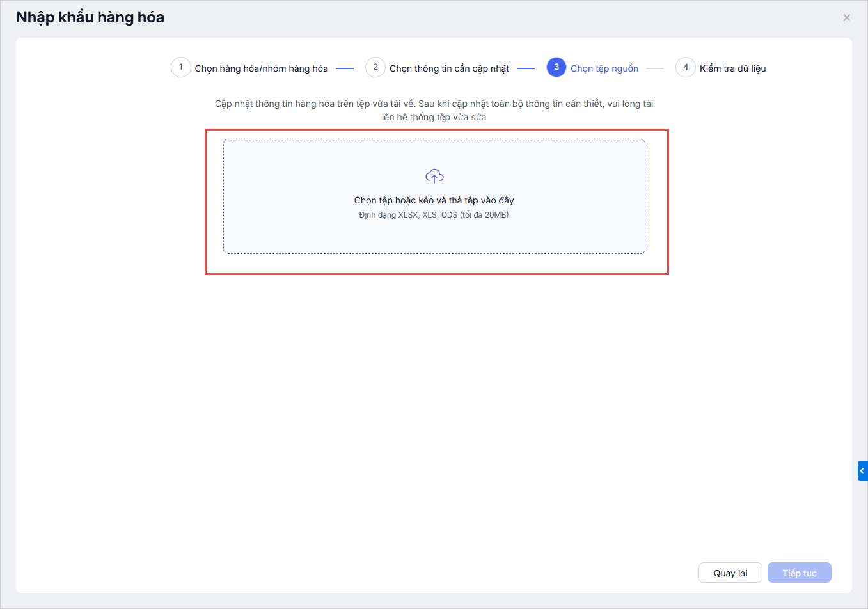Open the Chọn thông tin cần cập nhật step
Image resolution: width=868 pixels, height=609 pixels.
tap(449, 68)
